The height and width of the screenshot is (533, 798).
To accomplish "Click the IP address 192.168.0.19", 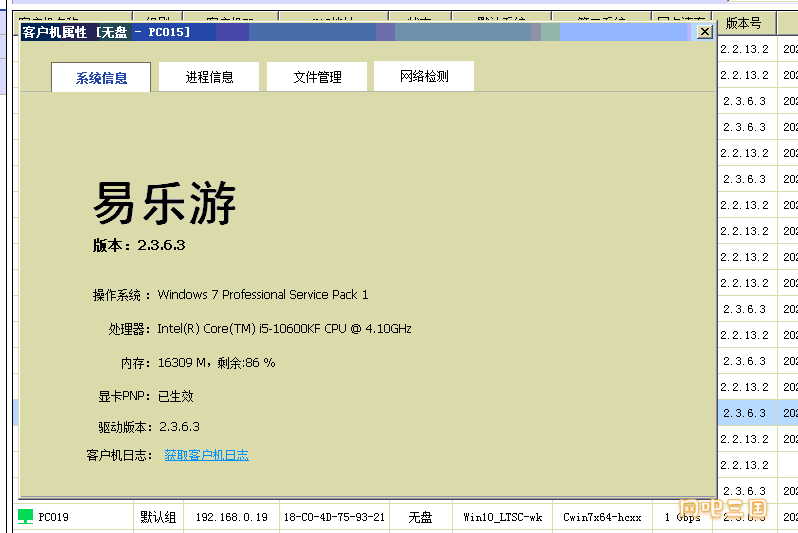I will tap(232, 517).
